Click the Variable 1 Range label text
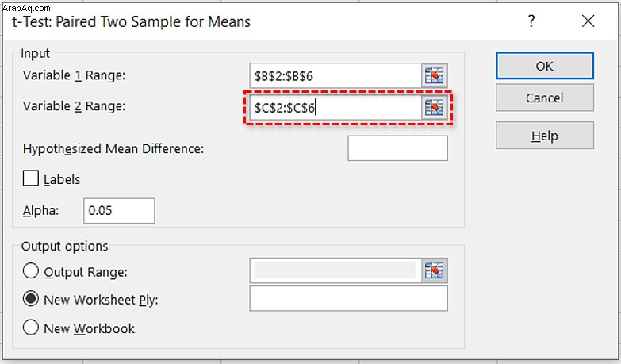The width and height of the screenshot is (621, 364). (x=74, y=75)
